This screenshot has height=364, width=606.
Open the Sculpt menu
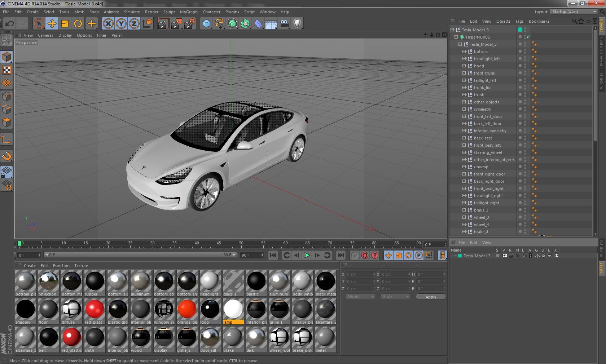coord(169,12)
